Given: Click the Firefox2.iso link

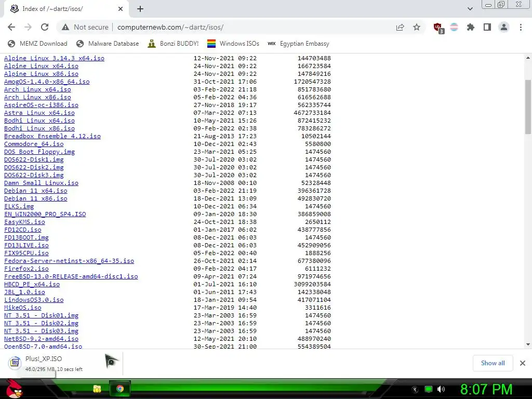Looking at the screenshot, I should pos(26,269).
